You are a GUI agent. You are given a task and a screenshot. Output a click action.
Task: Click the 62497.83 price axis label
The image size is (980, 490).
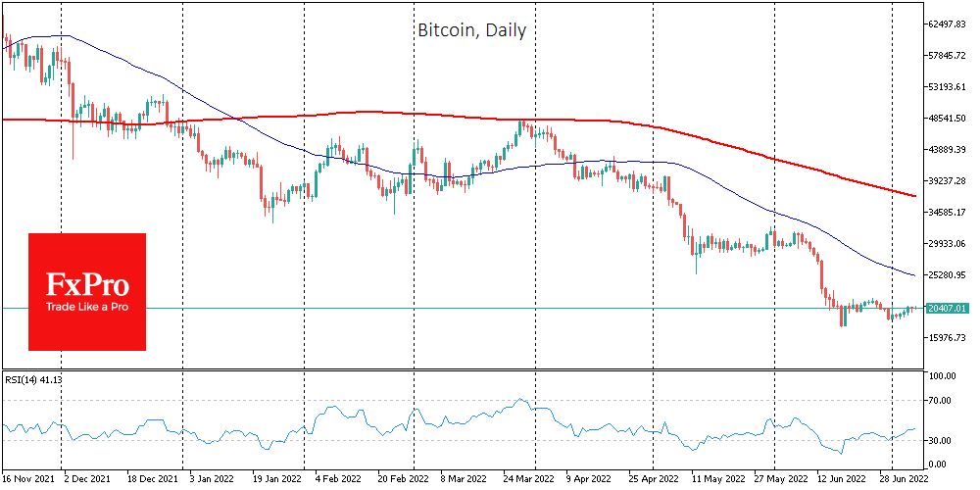[947, 24]
